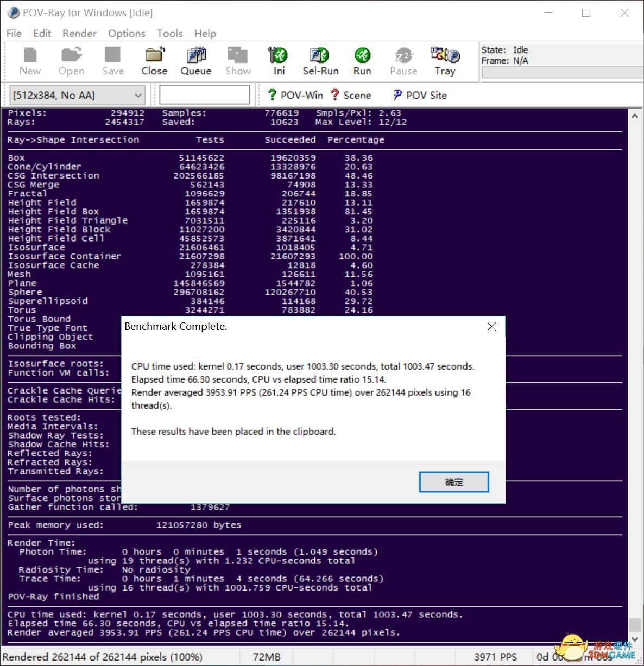Click the 'Peak memory used' line
The width and height of the screenshot is (644, 666).
tap(124, 525)
